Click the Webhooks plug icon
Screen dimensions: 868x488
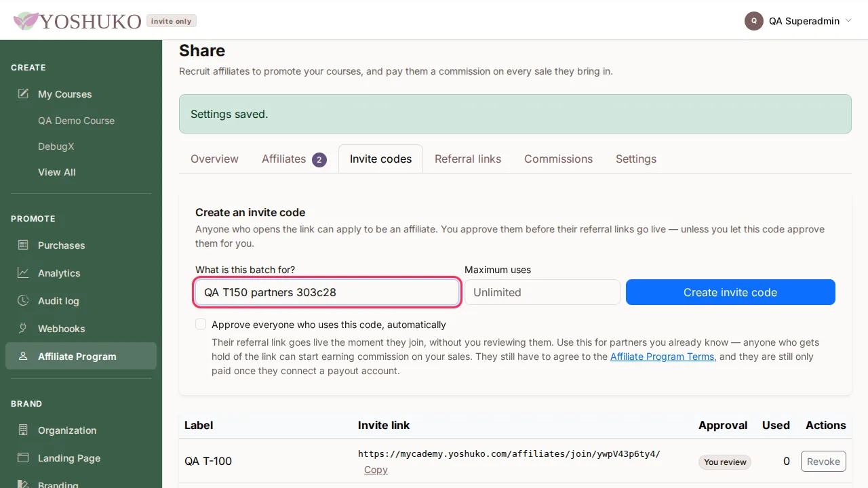[23, 328]
